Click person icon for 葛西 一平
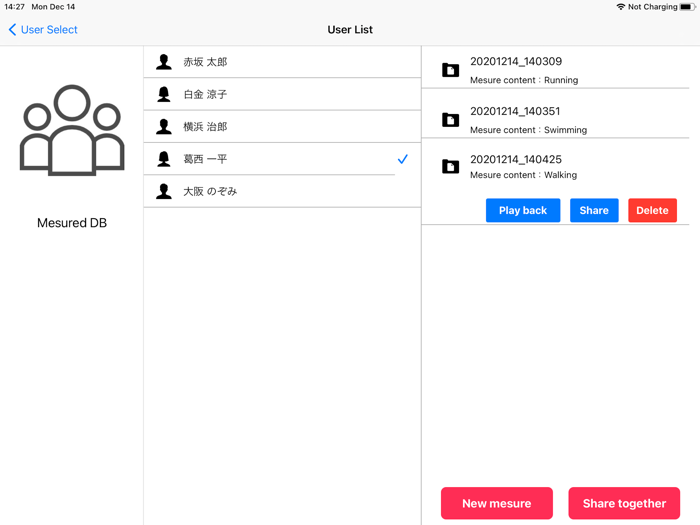 tap(164, 159)
